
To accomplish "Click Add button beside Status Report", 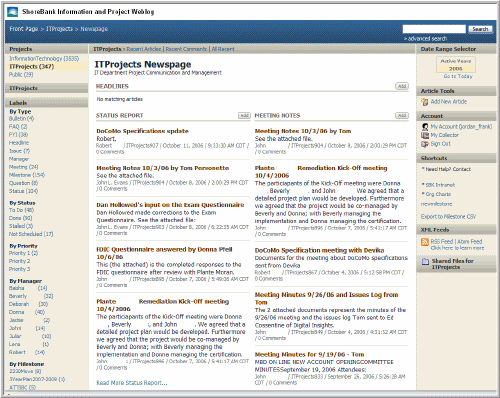I will pos(244,115).
